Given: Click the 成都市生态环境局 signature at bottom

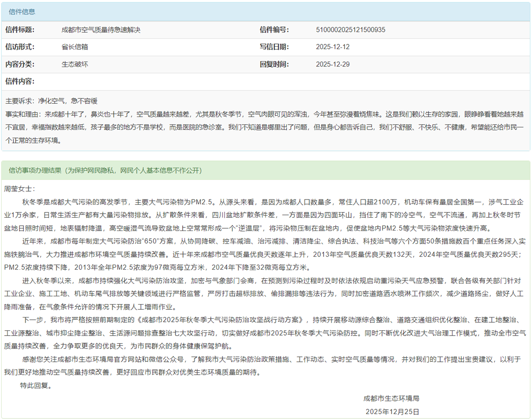Looking at the screenshot, I should coord(391,398).
